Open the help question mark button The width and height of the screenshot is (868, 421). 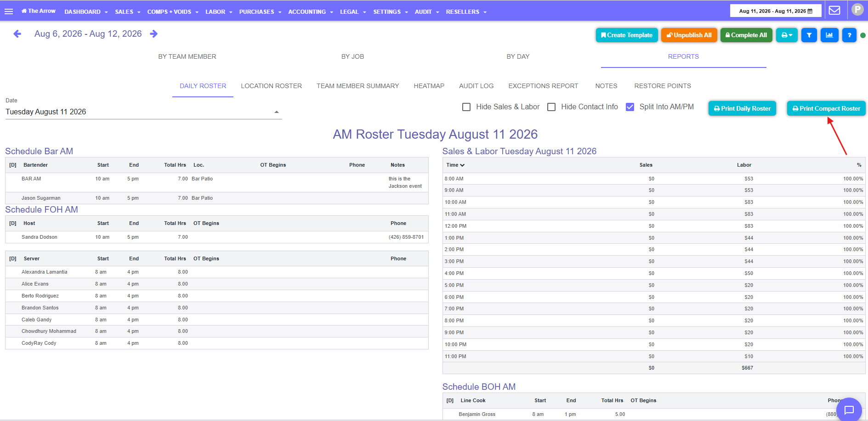pos(849,35)
